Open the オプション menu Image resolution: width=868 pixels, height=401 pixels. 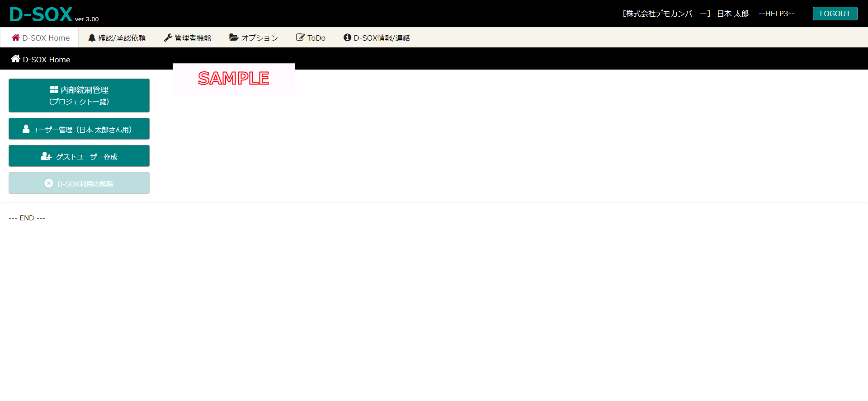pos(254,38)
